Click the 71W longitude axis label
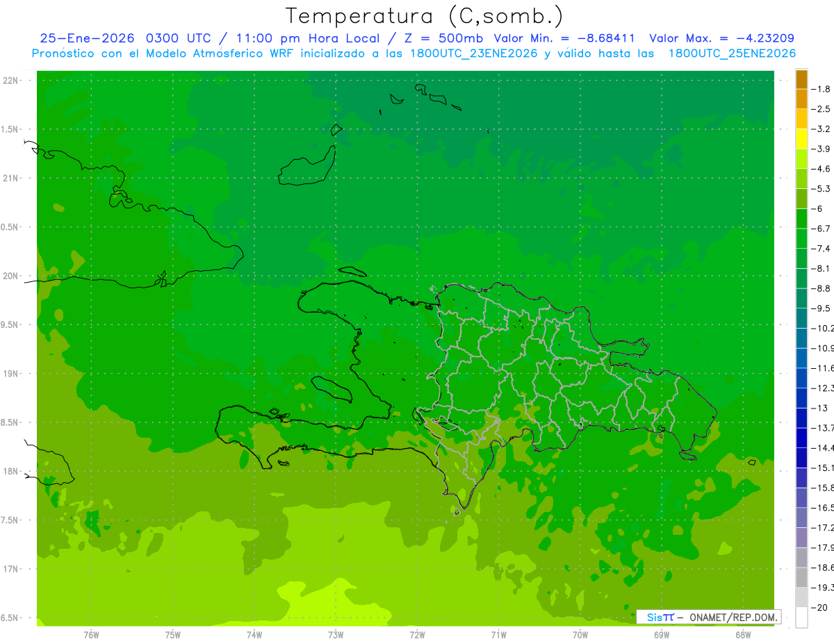Screen dimensions: 834x644 [498, 634]
